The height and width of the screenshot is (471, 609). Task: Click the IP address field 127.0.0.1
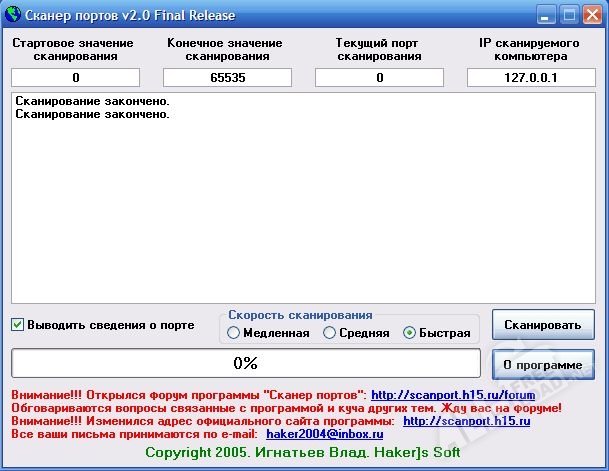pyautogui.click(x=531, y=78)
